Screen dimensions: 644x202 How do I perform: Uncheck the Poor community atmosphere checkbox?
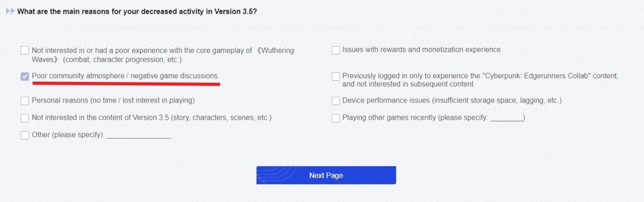(x=25, y=76)
